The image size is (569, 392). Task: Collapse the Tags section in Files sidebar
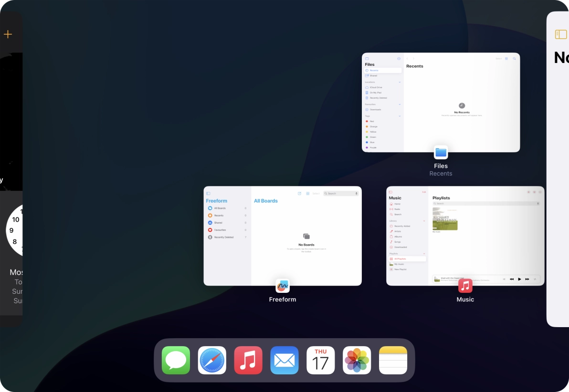pyautogui.click(x=400, y=116)
